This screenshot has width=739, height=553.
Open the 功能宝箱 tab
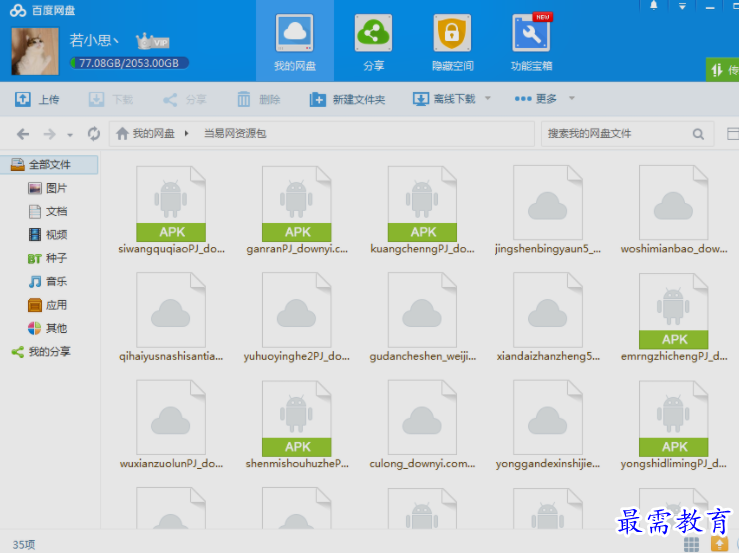coord(531,41)
